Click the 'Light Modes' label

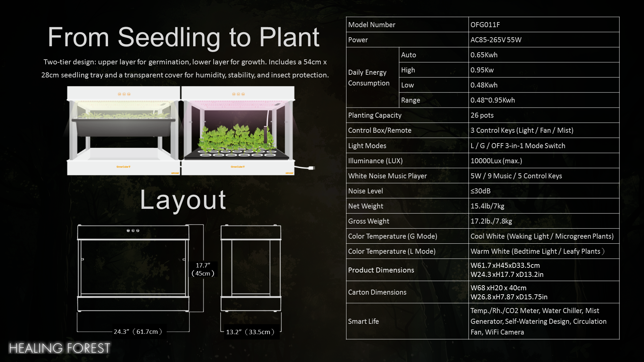(x=367, y=145)
